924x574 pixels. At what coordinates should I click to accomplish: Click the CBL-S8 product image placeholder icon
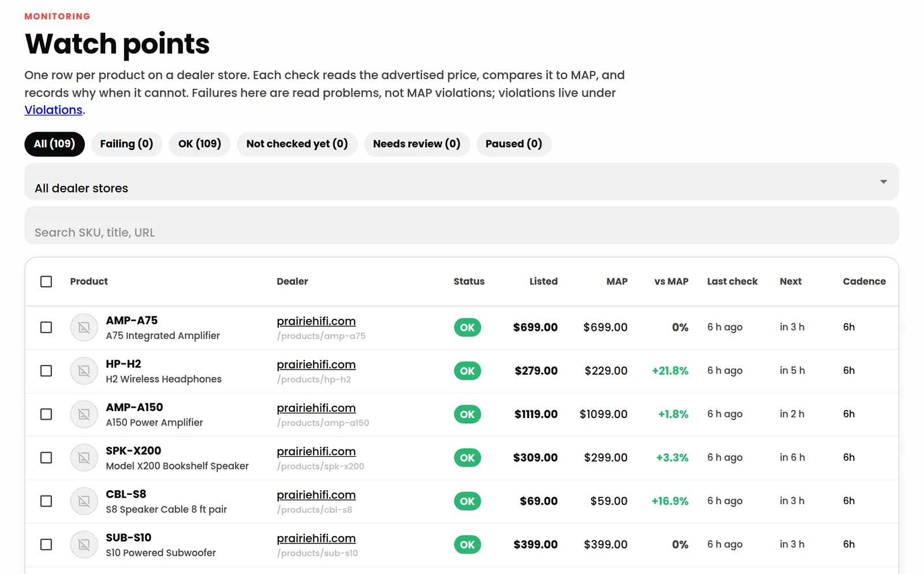click(84, 501)
